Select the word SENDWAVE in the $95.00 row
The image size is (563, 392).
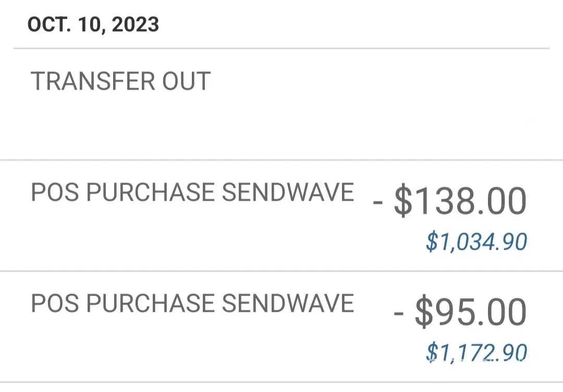(x=288, y=303)
